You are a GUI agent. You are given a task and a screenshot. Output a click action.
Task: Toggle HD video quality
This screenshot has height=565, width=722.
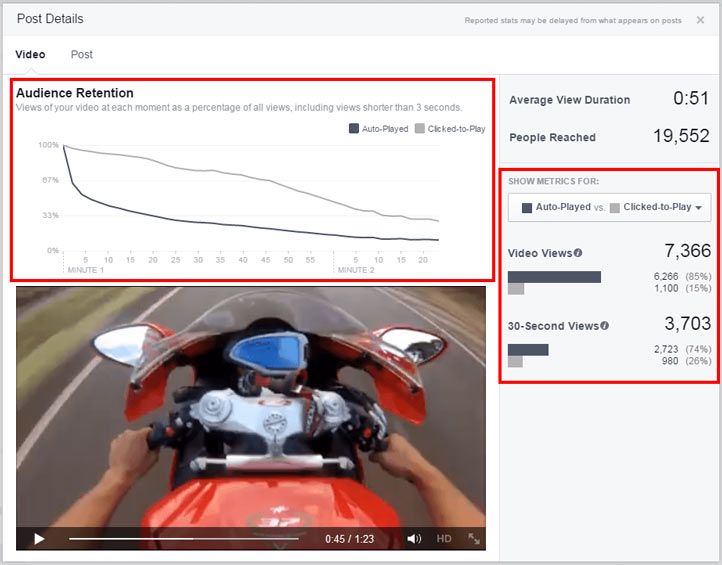[x=444, y=539]
